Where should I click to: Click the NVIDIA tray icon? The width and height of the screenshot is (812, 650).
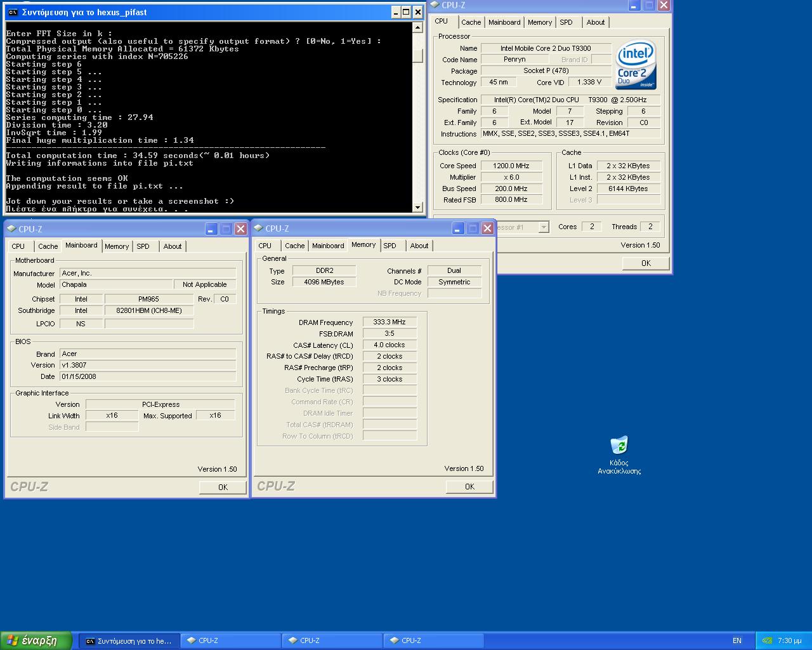tap(766, 640)
